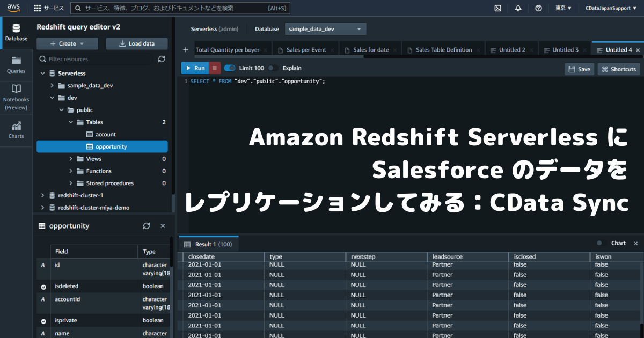Open the Database panel in the left sidebar
The width and height of the screenshot is (644, 338).
tap(16, 33)
